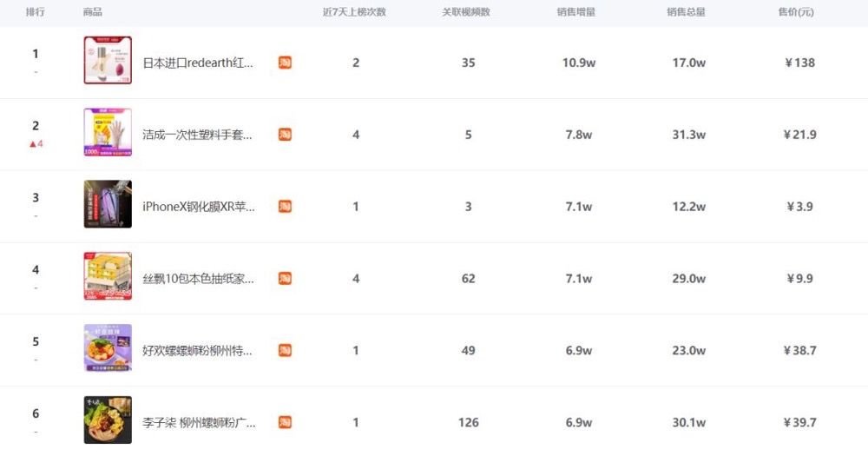The height and width of the screenshot is (456, 868).
Task: Click the Taobao icon in the redearth row
Action: point(285,63)
